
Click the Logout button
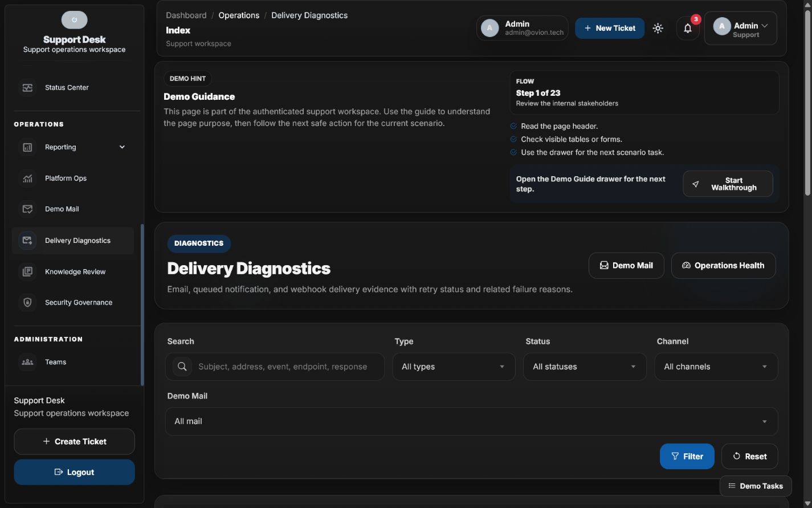[74, 472]
